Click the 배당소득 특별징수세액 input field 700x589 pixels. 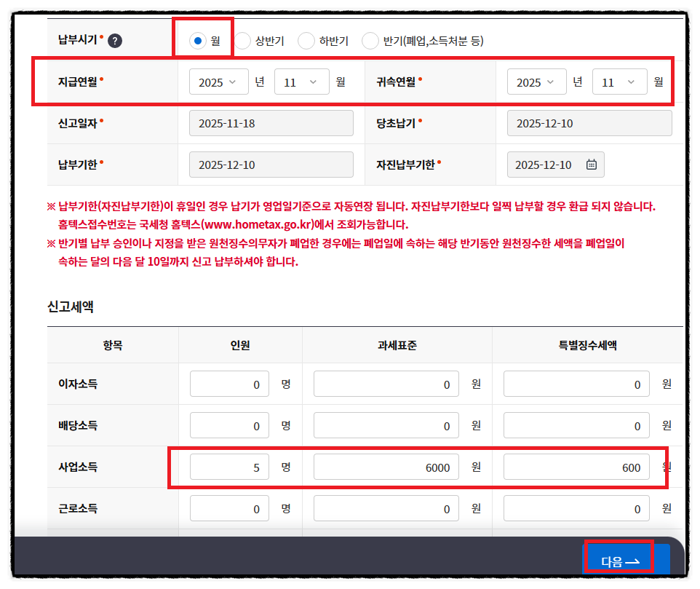click(x=576, y=426)
